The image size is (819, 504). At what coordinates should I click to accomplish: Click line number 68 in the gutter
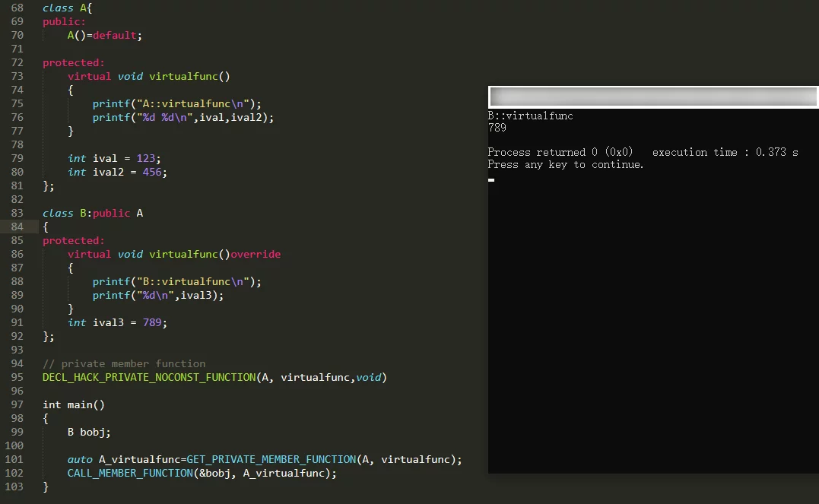17,8
